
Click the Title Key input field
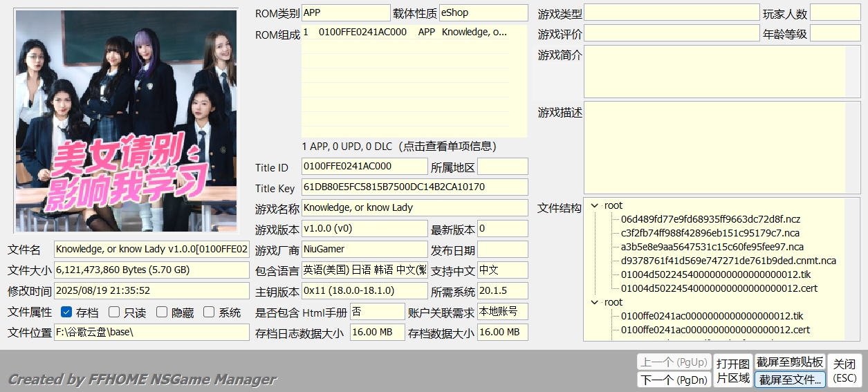[x=414, y=187]
